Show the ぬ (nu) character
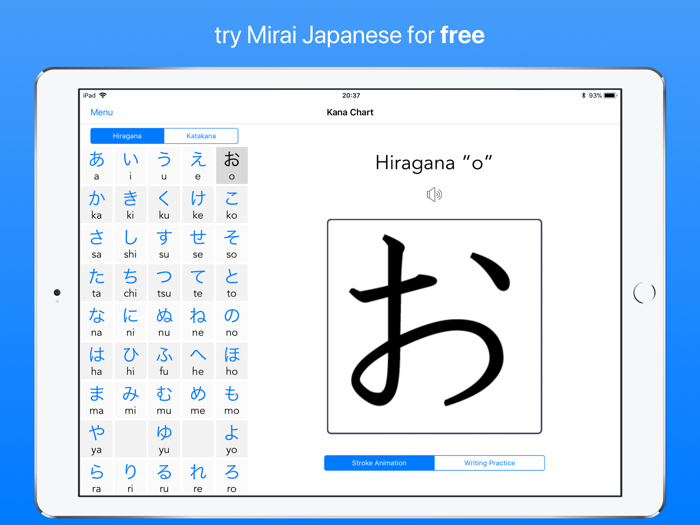The image size is (700, 525). [x=164, y=322]
